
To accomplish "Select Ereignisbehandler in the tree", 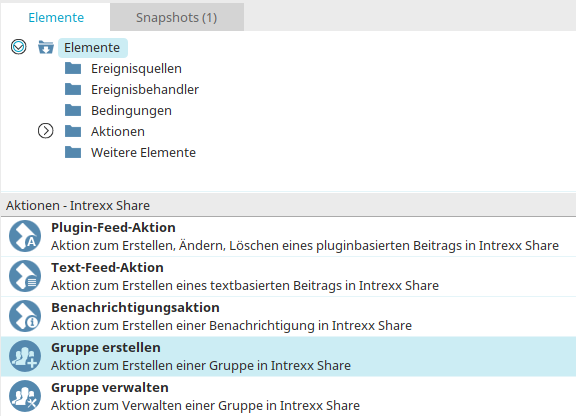I will pos(145,89).
